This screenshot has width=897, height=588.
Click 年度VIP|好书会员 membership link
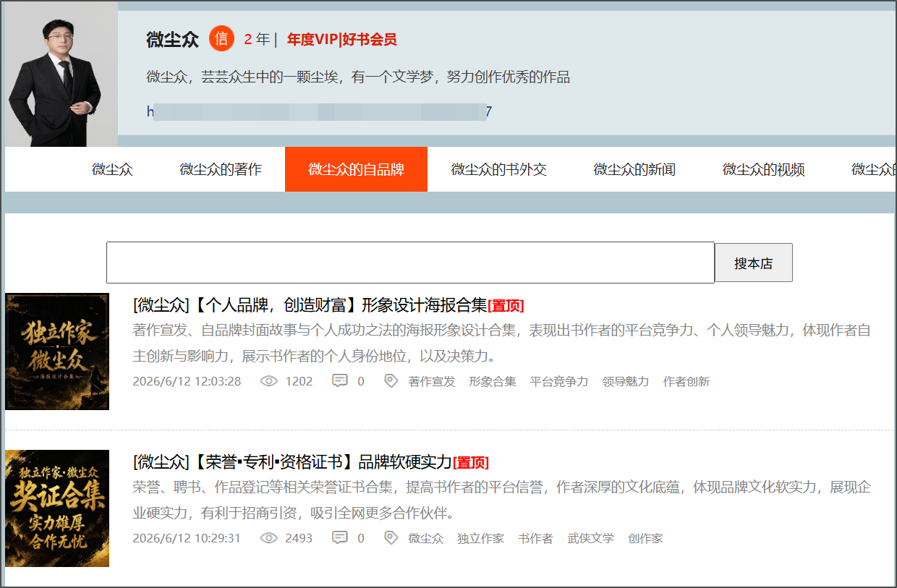(x=341, y=39)
